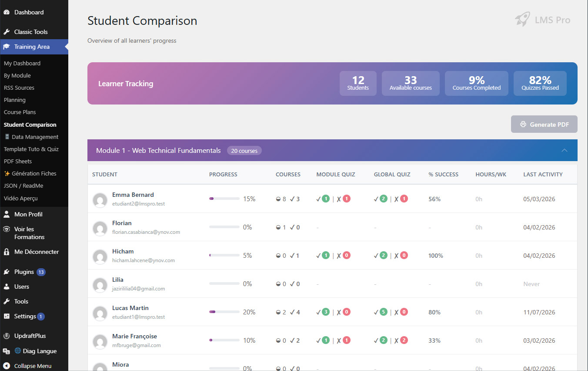Viewport: 588px width, 371px height.
Task: Click Emma Bernard's avatar
Action: pos(100,200)
